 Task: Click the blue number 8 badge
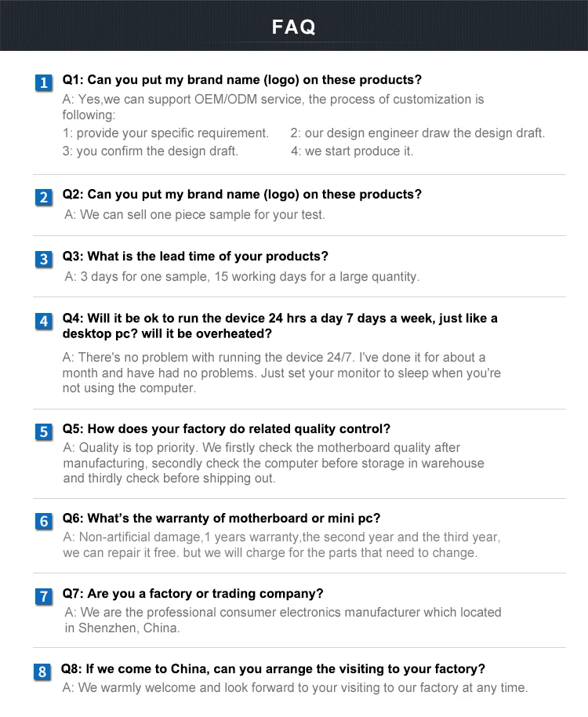pyautogui.click(x=43, y=672)
